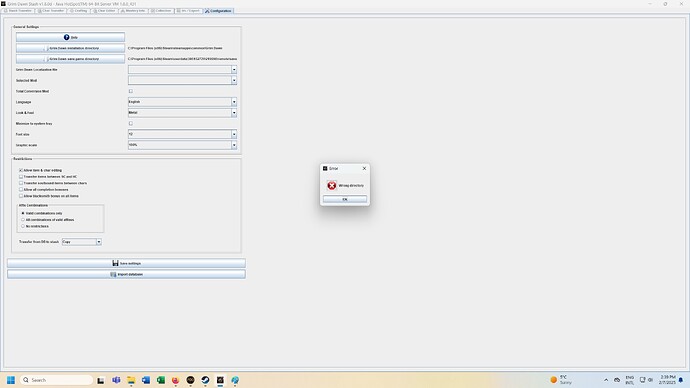Open Steam from the taskbar

206,380
